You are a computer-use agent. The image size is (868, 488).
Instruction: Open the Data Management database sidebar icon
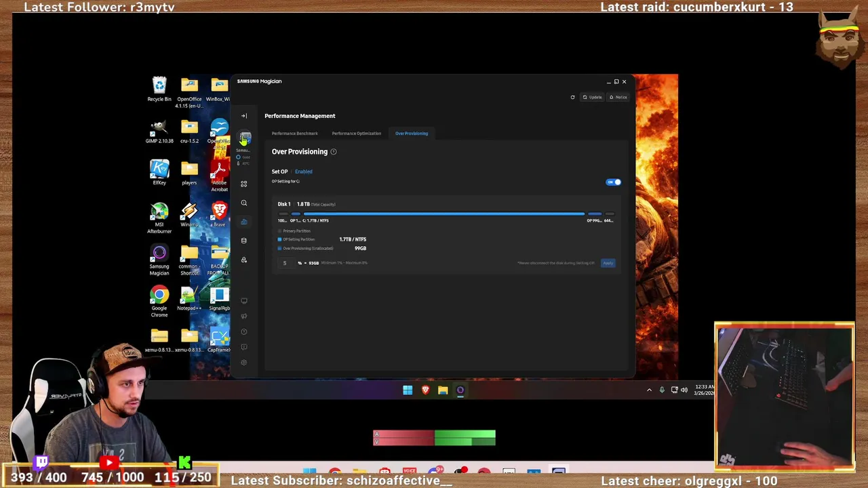pyautogui.click(x=244, y=241)
